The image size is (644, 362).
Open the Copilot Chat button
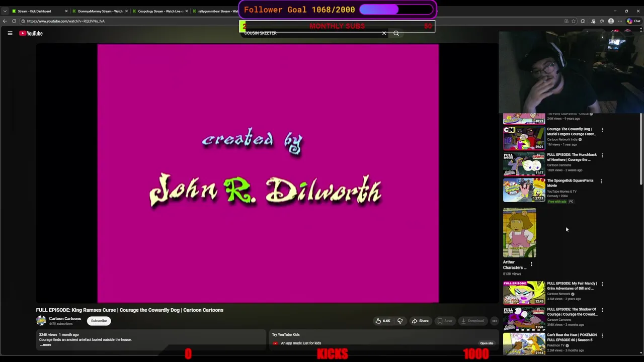(634, 21)
